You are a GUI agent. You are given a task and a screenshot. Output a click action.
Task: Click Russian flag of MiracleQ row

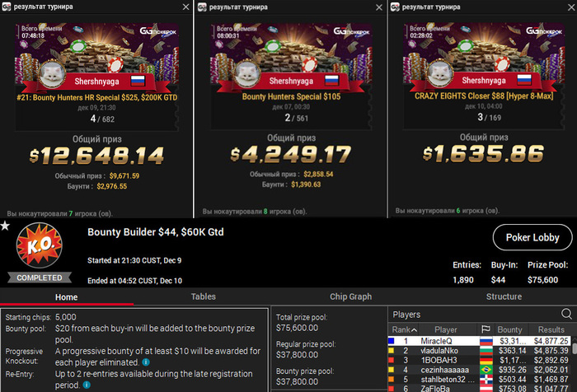486,341
